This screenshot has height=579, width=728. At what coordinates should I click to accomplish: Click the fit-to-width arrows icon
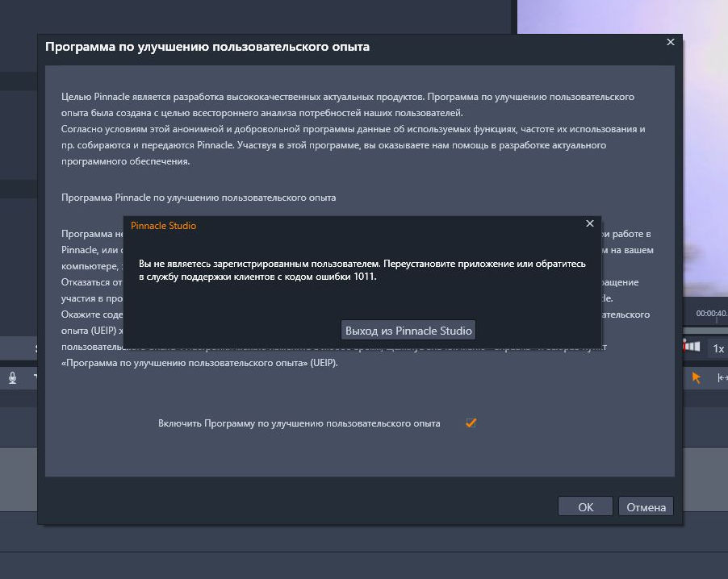pyautogui.click(x=722, y=377)
